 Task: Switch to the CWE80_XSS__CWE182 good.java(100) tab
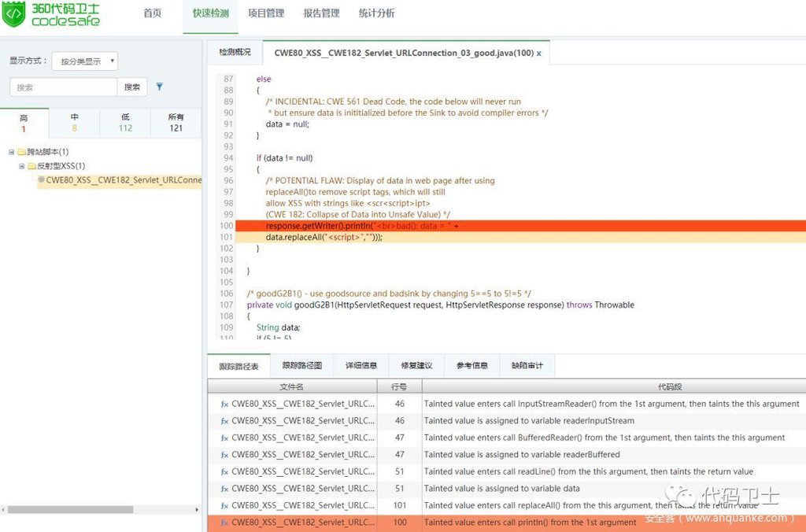coord(404,53)
